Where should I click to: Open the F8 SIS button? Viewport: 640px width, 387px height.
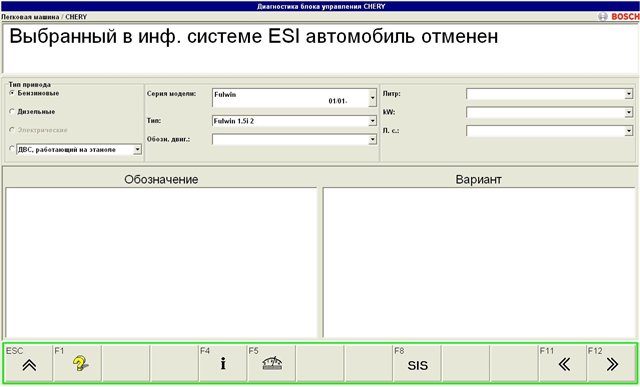click(x=417, y=363)
